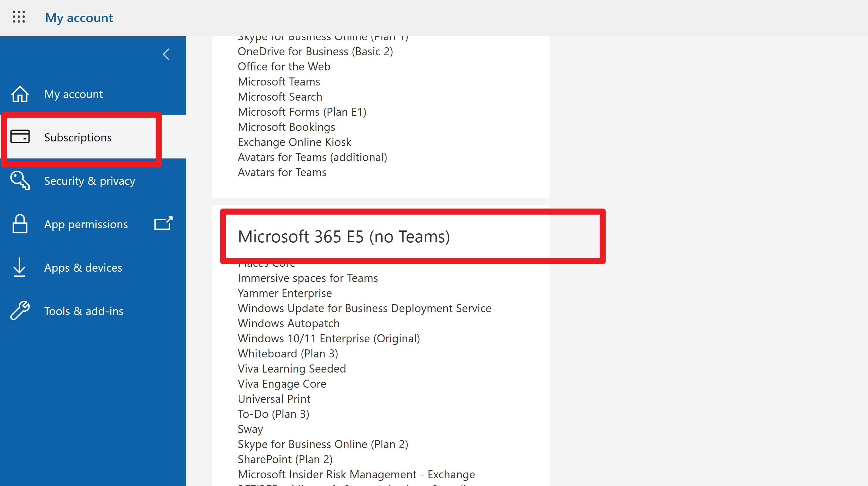Image resolution: width=868 pixels, height=486 pixels.
Task: Click the padlock icon for App permissions
Action: (x=20, y=224)
